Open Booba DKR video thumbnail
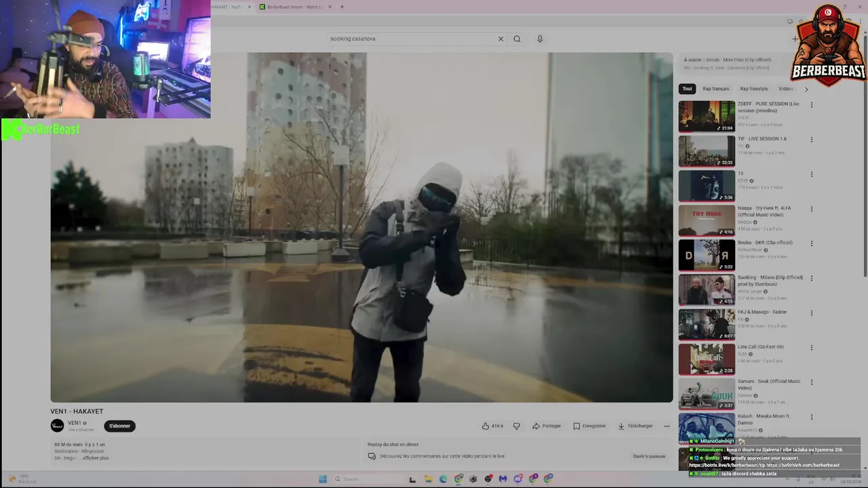The image size is (868, 488). coord(707,255)
